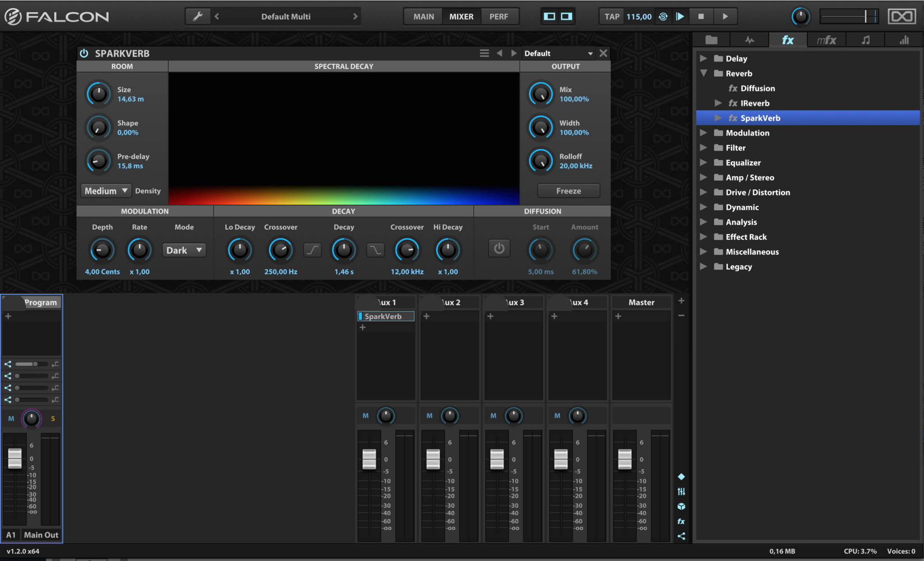Expand the Delay category in fx browser
Viewport: 924px width, 561px height.
pyautogui.click(x=705, y=58)
